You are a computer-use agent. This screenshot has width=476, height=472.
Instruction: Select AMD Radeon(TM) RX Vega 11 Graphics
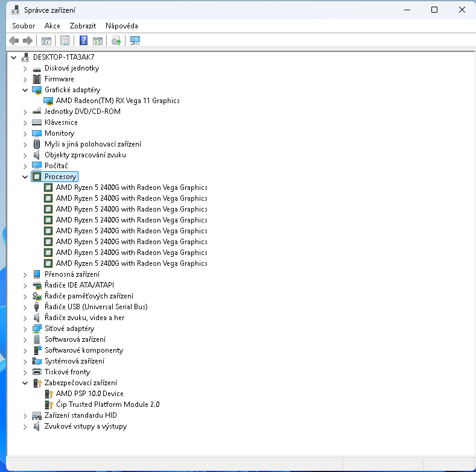(x=118, y=101)
